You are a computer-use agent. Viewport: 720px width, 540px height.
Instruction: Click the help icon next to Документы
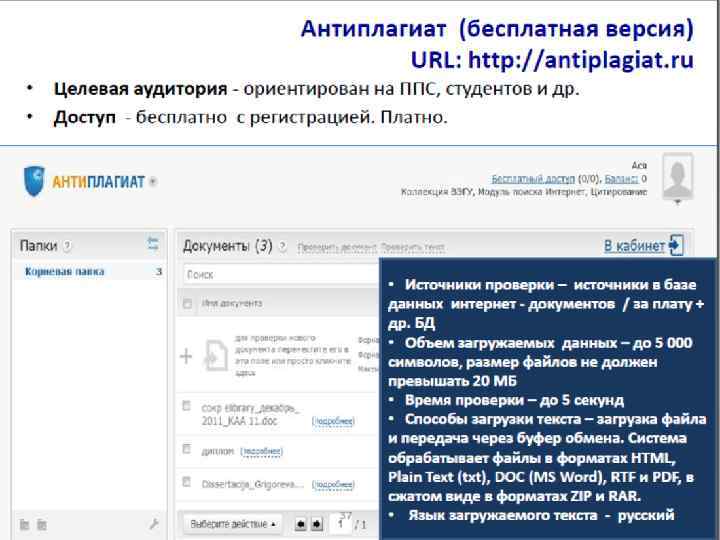pos(283,247)
